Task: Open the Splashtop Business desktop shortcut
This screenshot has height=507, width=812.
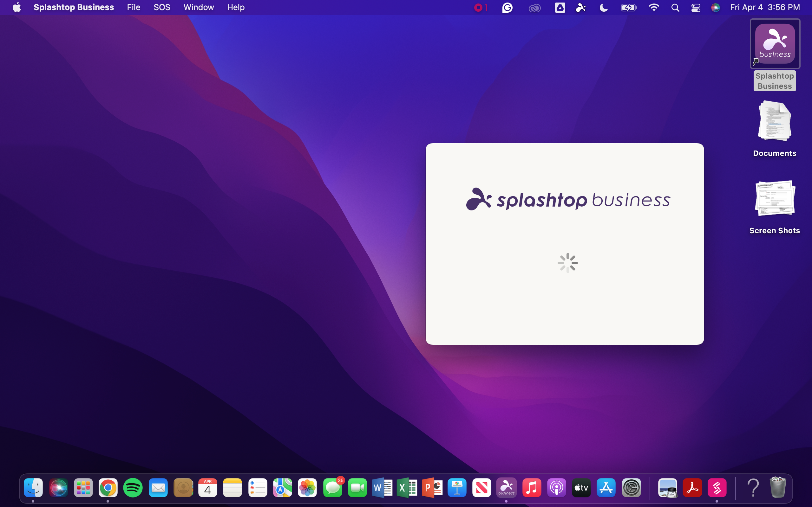Action: click(775, 44)
